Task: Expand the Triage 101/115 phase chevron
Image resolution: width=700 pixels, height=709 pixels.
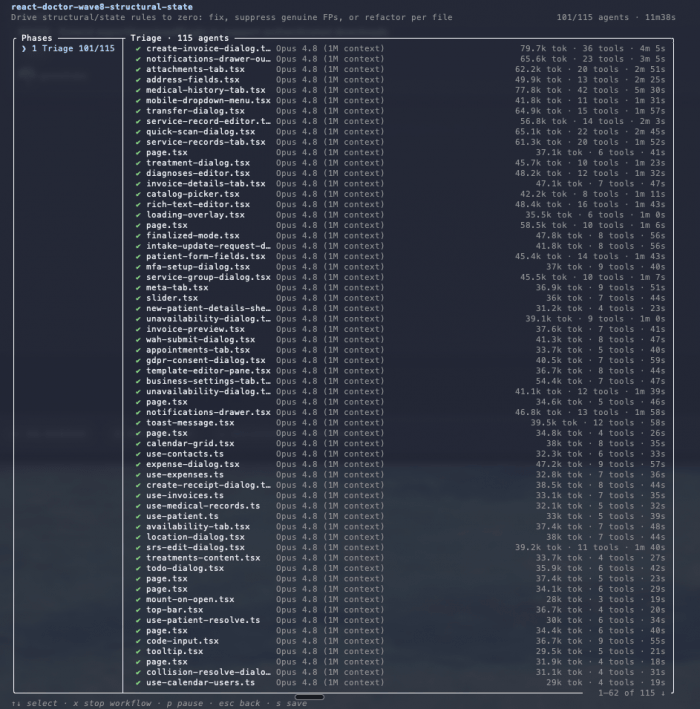Action: click(24, 48)
